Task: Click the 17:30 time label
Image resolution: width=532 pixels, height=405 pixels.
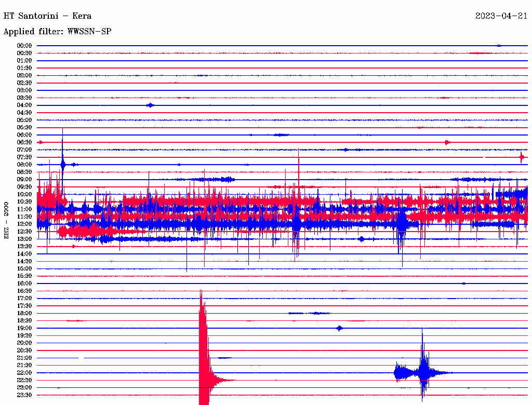Action: pyautogui.click(x=24, y=306)
